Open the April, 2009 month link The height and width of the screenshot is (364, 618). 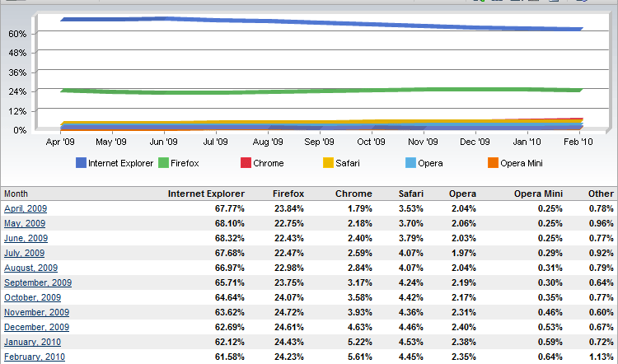(26, 208)
